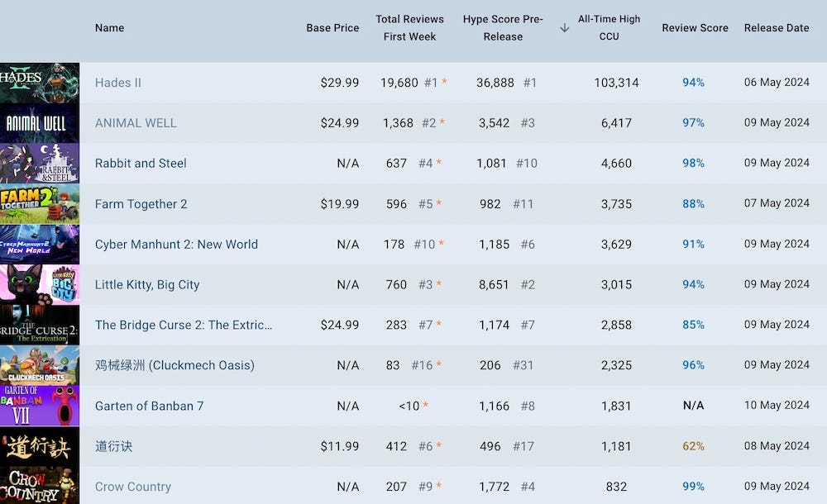Image resolution: width=827 pixels, height=504 pixels.
Task: Open the Little Kitty, Big City link
Action: pyautogui.click(x=147, y=285)
